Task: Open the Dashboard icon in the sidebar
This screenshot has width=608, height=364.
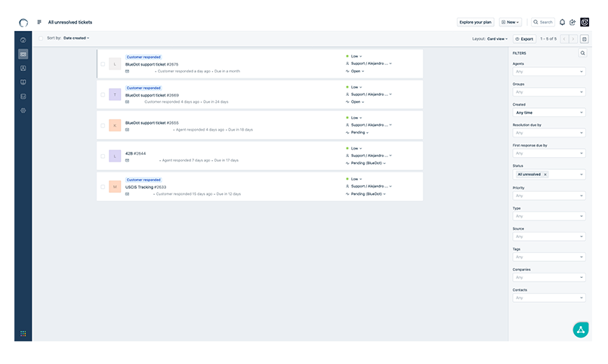Action: coord(23,40)
